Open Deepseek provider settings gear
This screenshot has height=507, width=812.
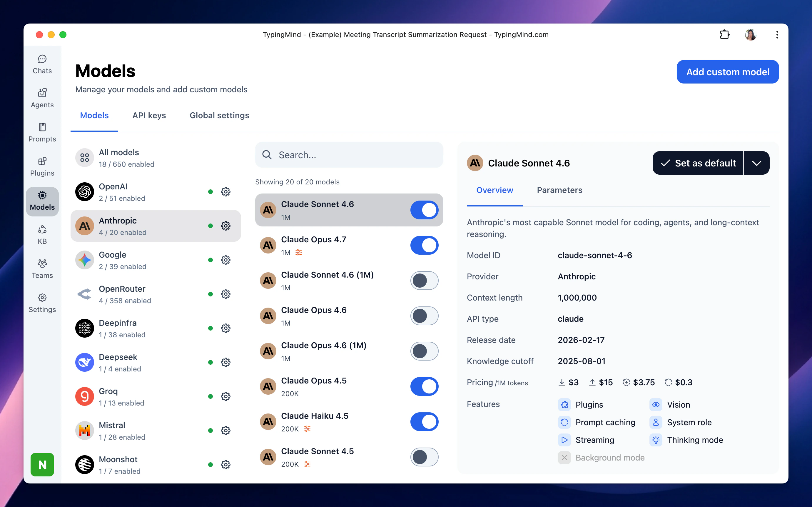point(226,363)
